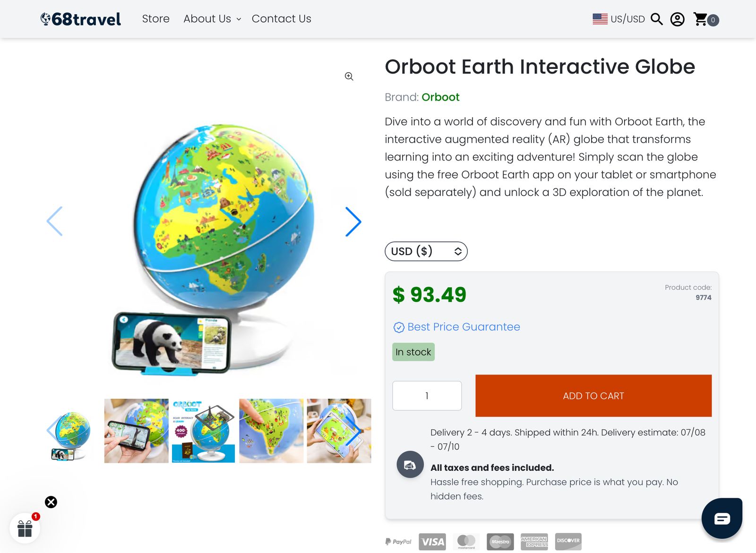756x553 pixels.
Task: Follow the Orboot brand link
Action: pyautogui.click(x=440, y=97)
